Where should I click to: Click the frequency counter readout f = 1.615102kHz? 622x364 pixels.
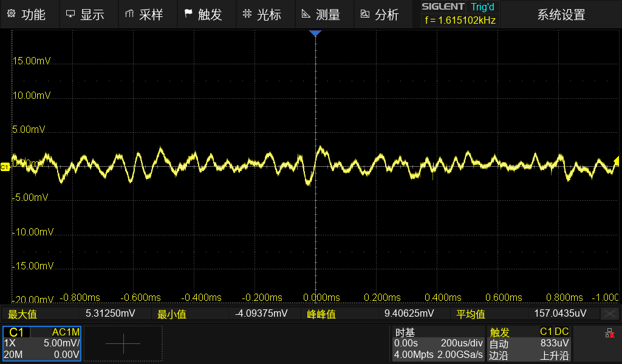click(460, 20)
